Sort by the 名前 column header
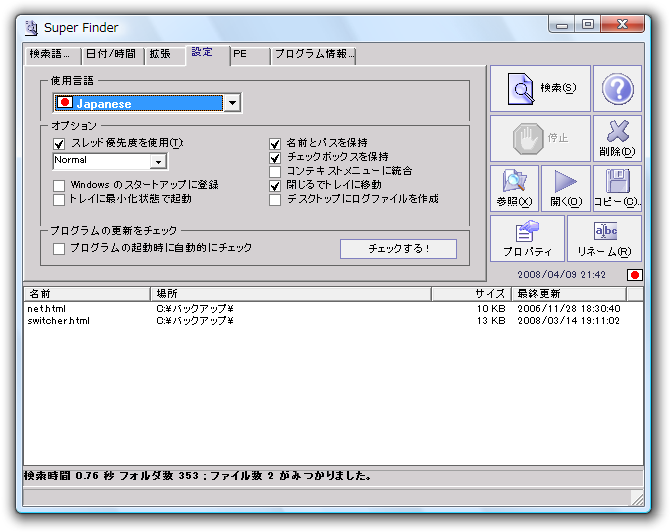Image resolution: width=671 pixels, height=532 pixels. (87, 294)
